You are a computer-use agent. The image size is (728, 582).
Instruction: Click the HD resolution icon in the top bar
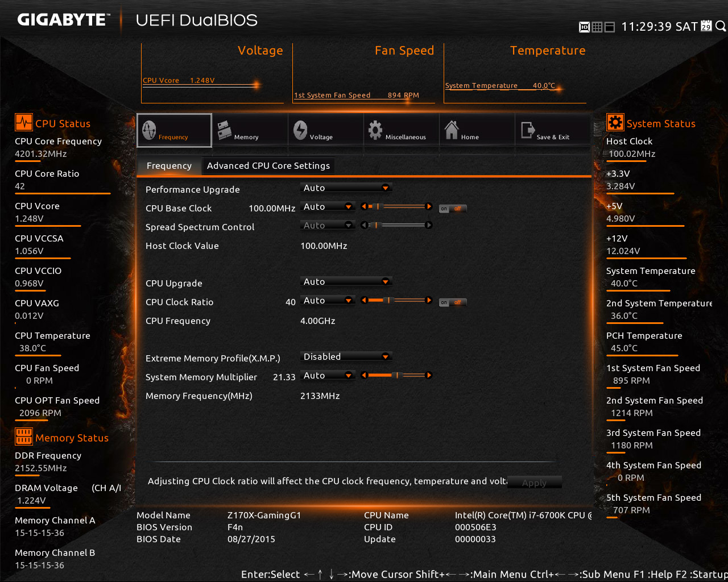[x=584, y=27]
